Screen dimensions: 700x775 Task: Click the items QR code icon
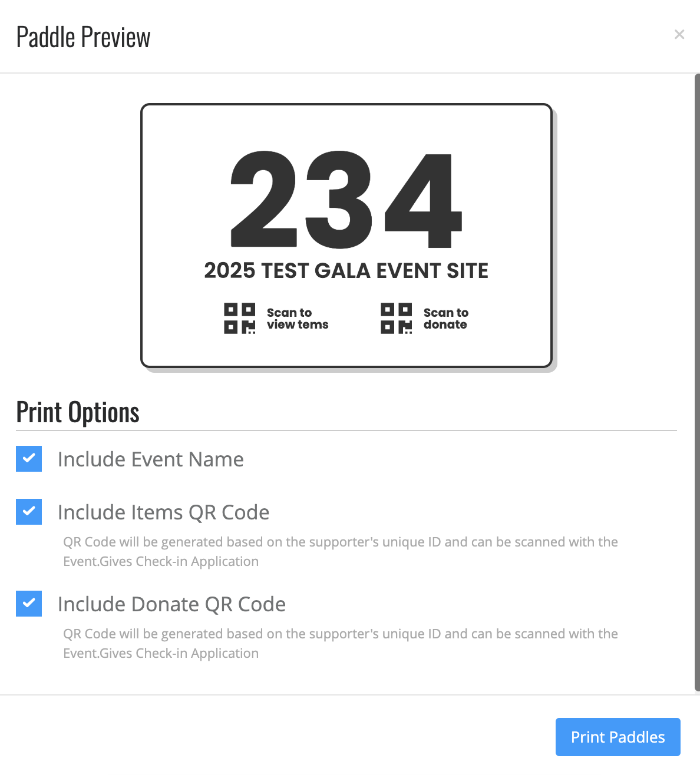(x=239, y=319)
